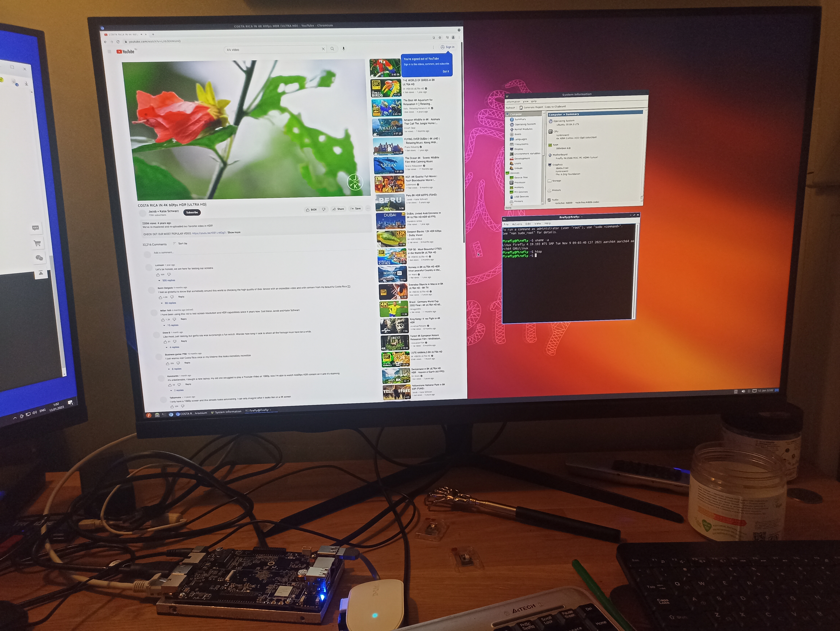Dismiss sign-in popup with Got it
Screen dimensions: 840x631
[445, 71]
